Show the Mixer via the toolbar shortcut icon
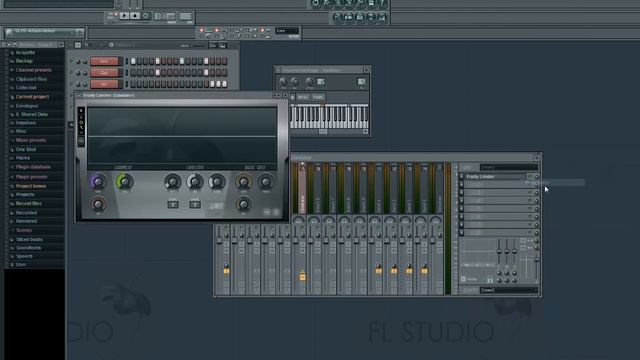The height and width of the screenshot is (360, 640). (381, 17)
